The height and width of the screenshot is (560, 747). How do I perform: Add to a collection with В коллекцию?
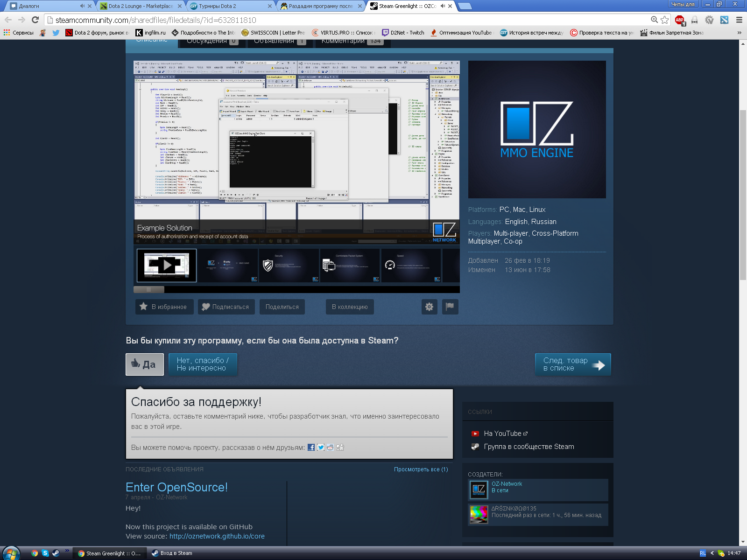coord(350,307)
